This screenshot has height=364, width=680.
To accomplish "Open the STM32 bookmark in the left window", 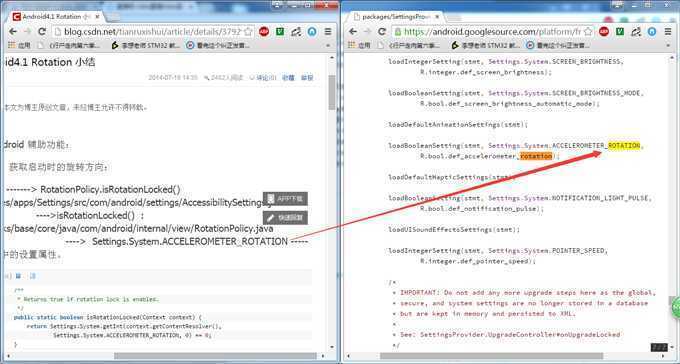I will [x=146, y=45].
